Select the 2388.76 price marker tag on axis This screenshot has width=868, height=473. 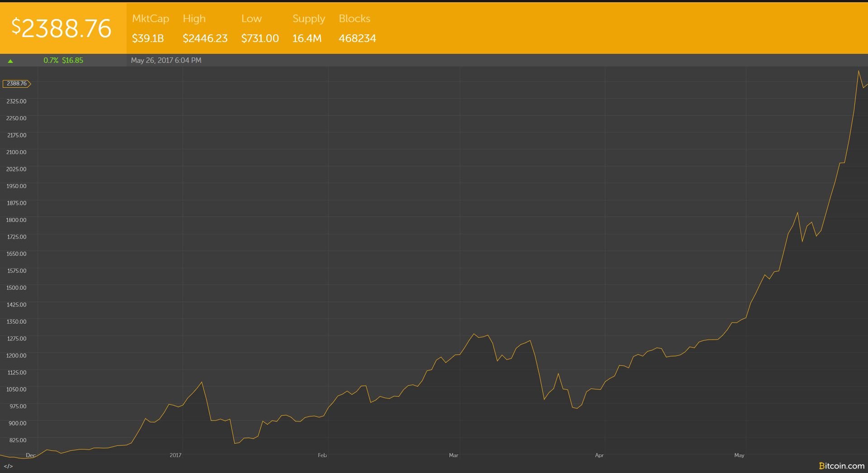(17, 84)
